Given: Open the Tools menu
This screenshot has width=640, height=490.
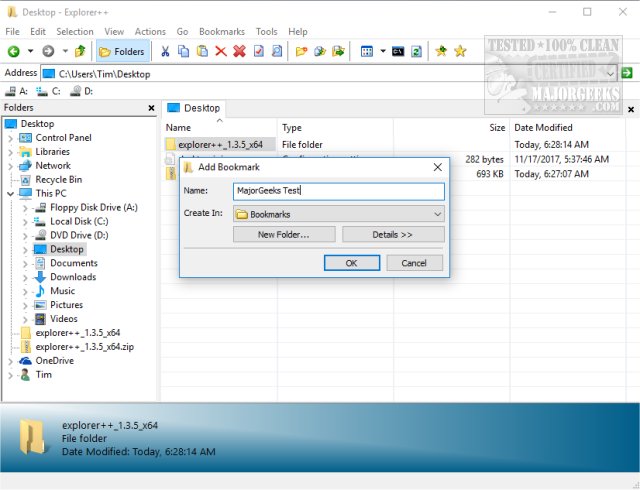Looking at the screenshot, I should tap(266, 32).
